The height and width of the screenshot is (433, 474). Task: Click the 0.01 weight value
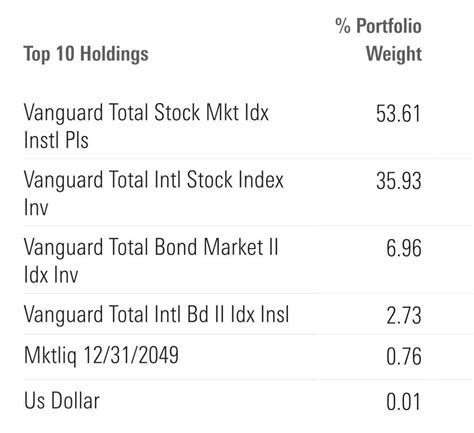[x=403, y=402]
